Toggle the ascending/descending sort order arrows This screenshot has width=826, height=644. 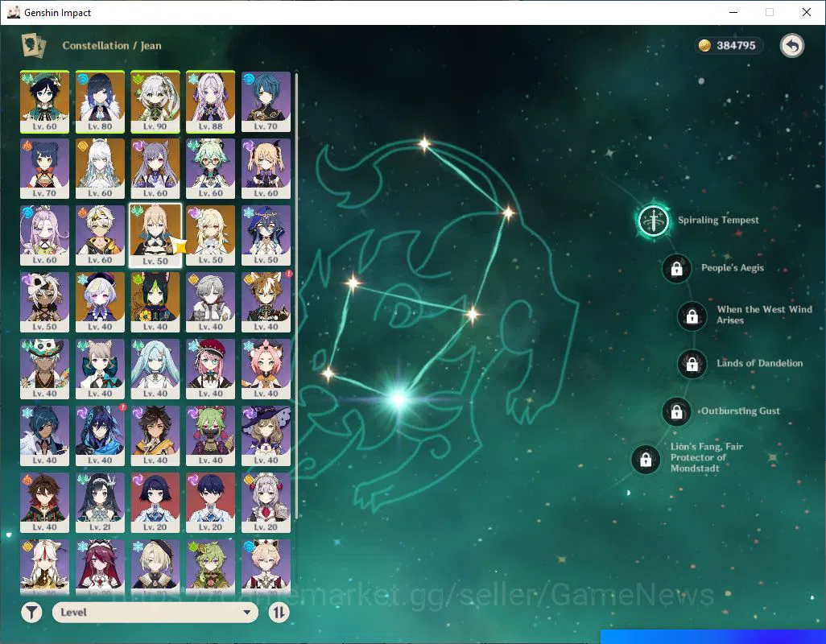pyautogui.click(x=279, y=612)
